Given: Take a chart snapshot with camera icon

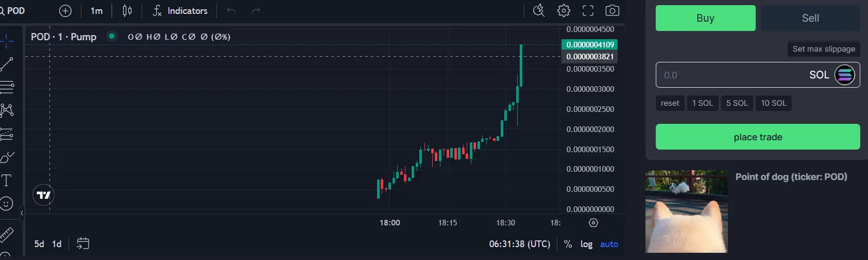Looking at the screenshot, I should [x=612, y=11].
